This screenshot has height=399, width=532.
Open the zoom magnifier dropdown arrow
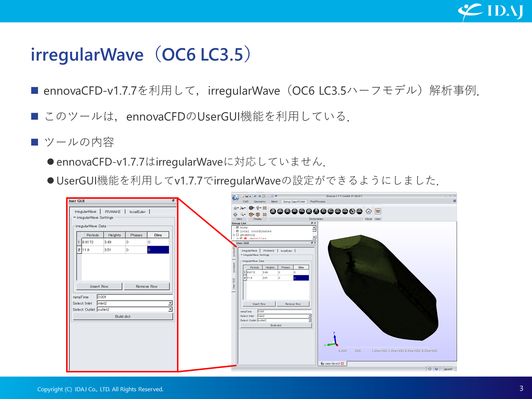tap(245, 214)
